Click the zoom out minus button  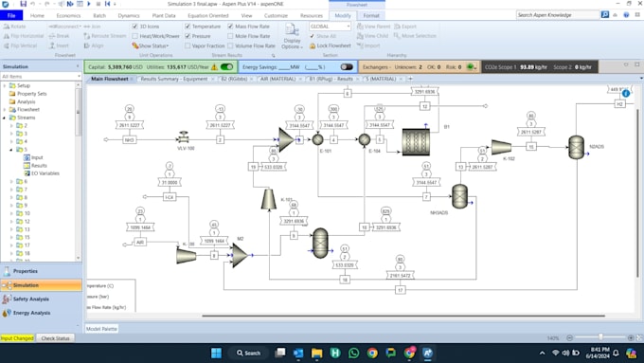tap(569, 338)
